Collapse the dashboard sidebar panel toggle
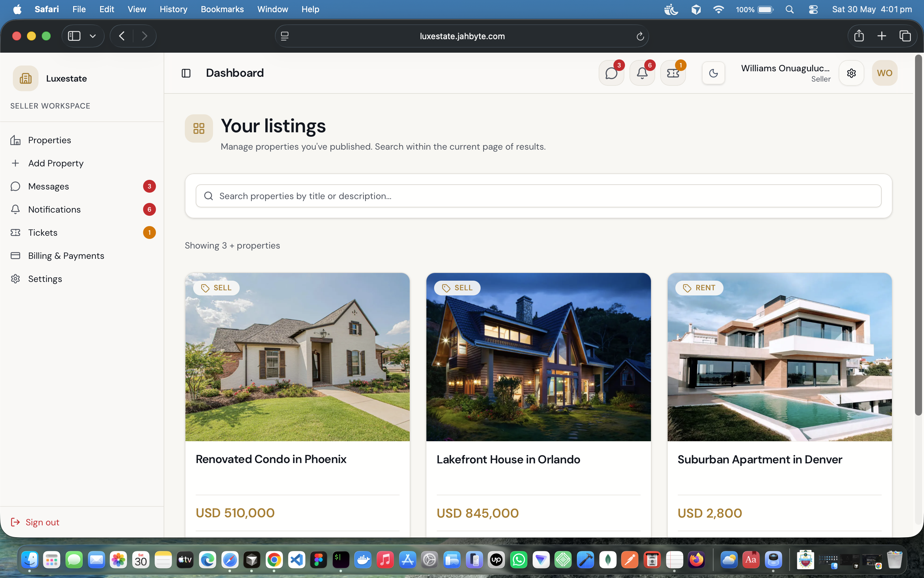The height and width of the screenshot is (578, 924). (x=186, y=73)
